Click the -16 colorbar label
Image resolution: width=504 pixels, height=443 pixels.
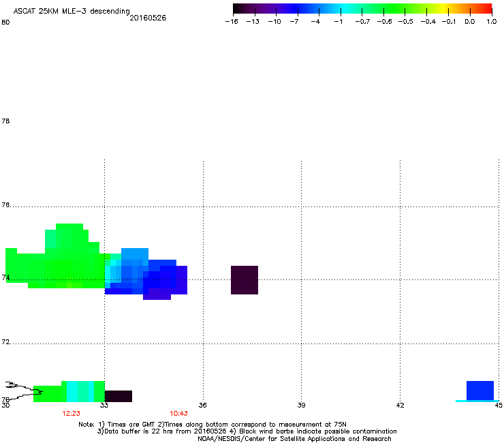click(x=232, y=22)
